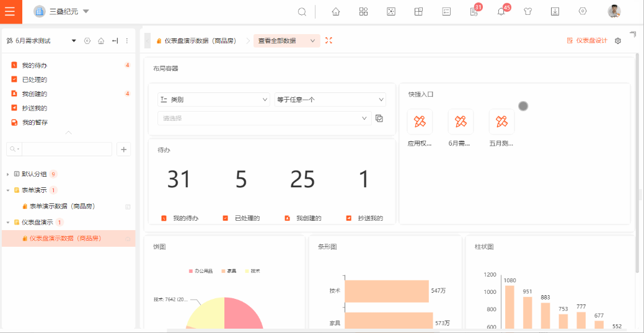644x333 pixels.
Task: Open the orange hamburger main menu
Action: (9, 12)
